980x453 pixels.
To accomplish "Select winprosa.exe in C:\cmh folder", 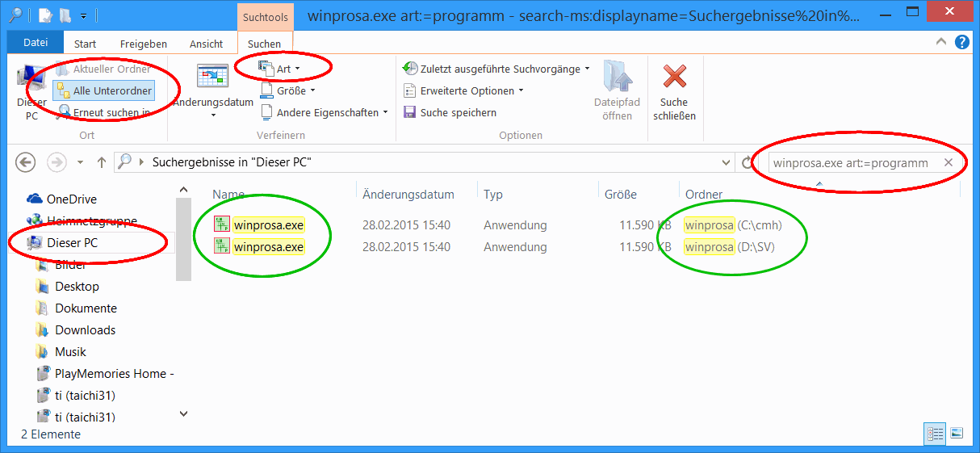I will point(268,225).
